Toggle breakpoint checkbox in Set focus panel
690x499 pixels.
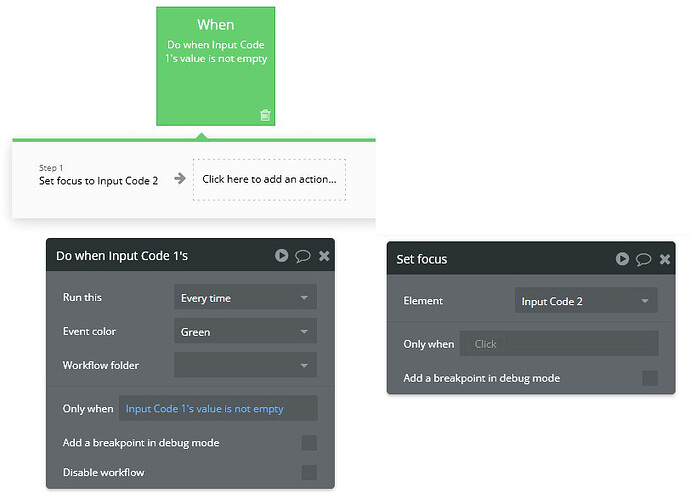(650, 378)
